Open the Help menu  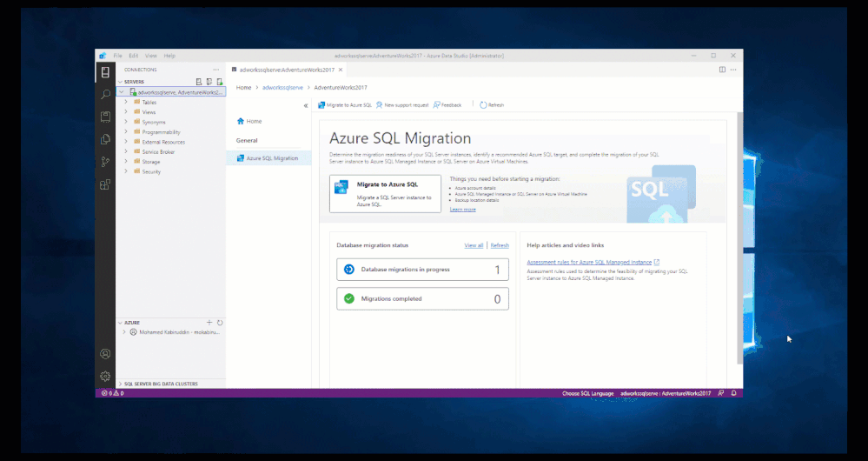(169, 56)
